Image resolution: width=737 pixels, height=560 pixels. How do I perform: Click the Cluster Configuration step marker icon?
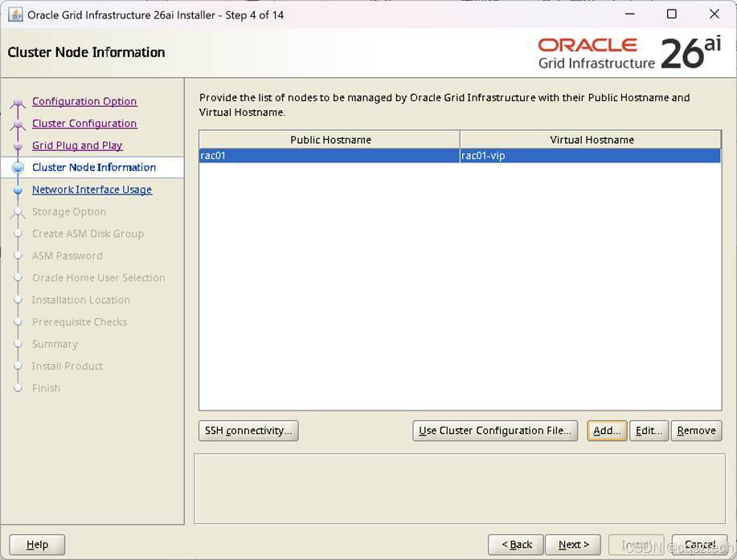(18, 125)
